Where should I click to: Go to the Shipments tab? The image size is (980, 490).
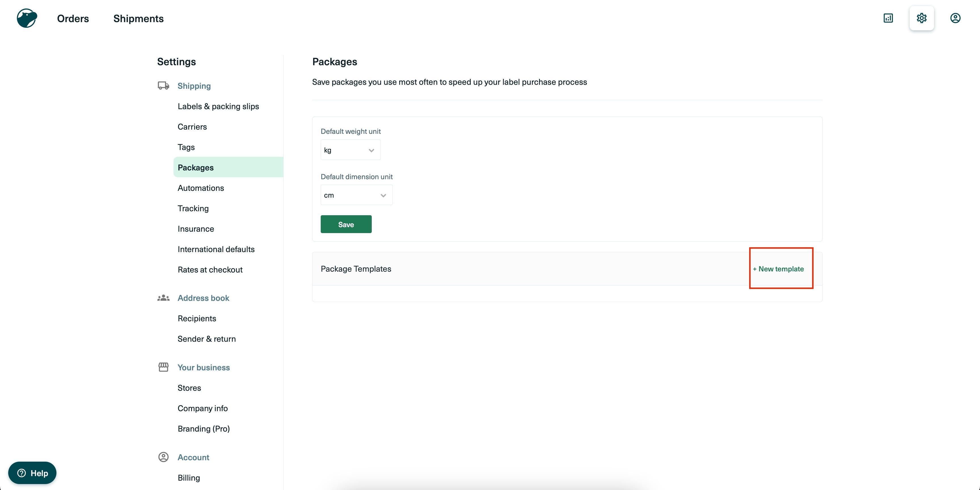point(138,19)
